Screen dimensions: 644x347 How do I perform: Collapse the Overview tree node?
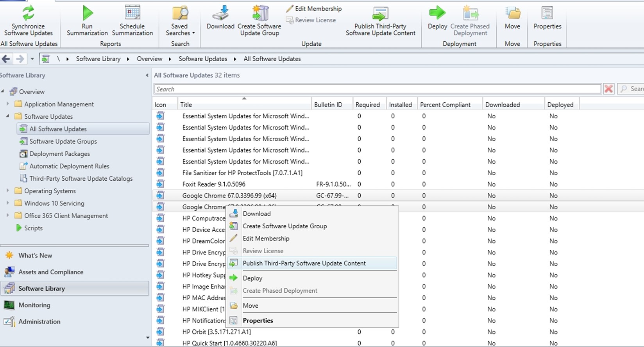point(3,91)
